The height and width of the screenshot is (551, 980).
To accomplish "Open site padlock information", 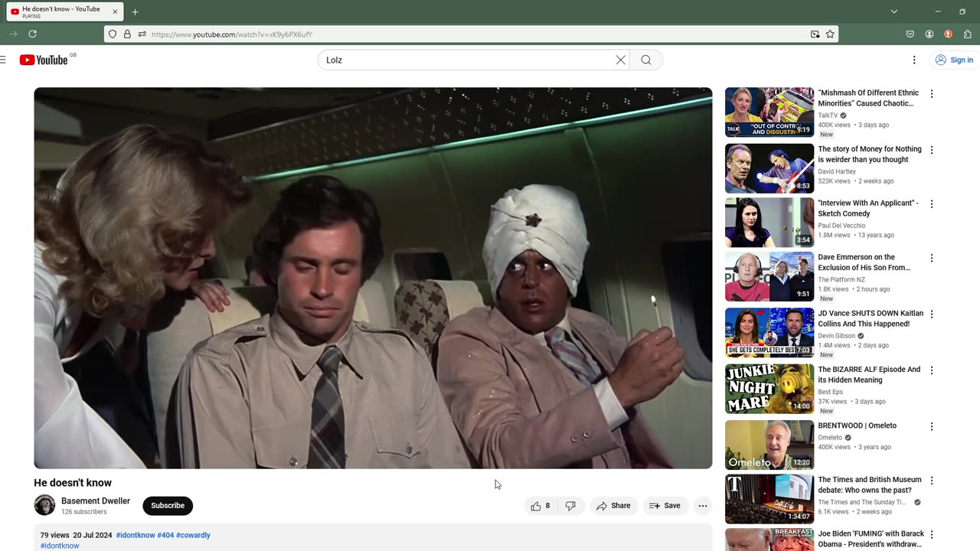I will click(x=127, y=34).
